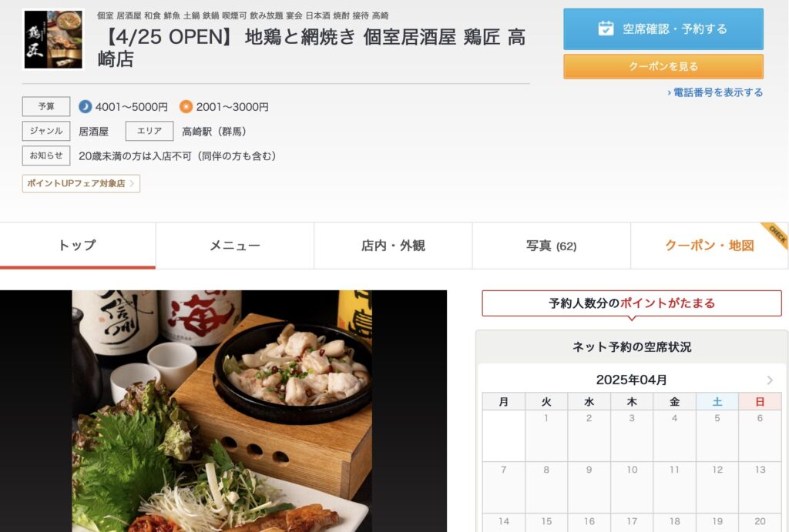Select the クーポン・地図 tab
Image resolution: width=789 pixels, height=532 pixels.
pyautogui.click(x=710, y=246)
